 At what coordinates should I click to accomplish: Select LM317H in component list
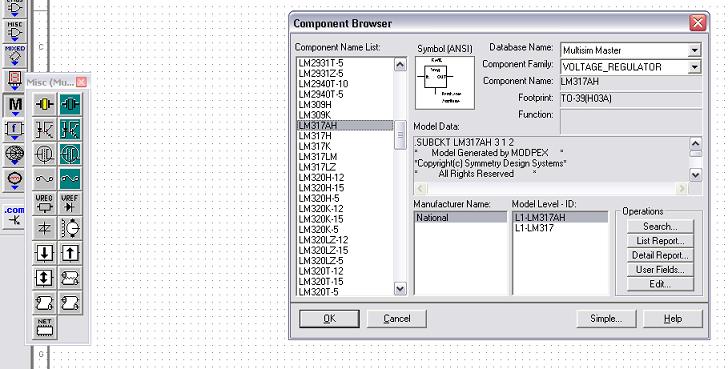(x=315, y=136)
